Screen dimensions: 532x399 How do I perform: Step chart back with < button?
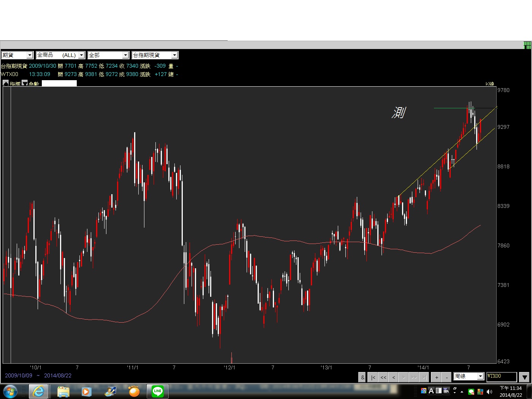[393, 377]
